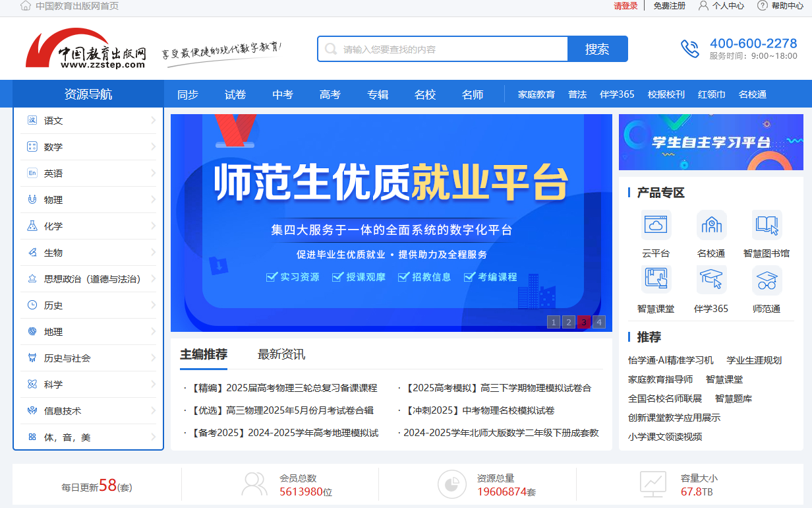The width and height of the screenshot is (812, 508).
Task: Expand the 历史 row chevron arrow
Action: click(x=153, y=305)
